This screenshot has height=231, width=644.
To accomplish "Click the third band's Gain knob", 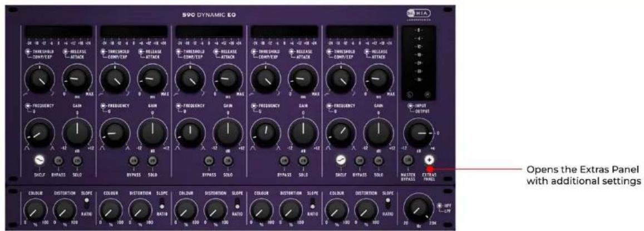I will pyautogui.click(x=228, y=134).
